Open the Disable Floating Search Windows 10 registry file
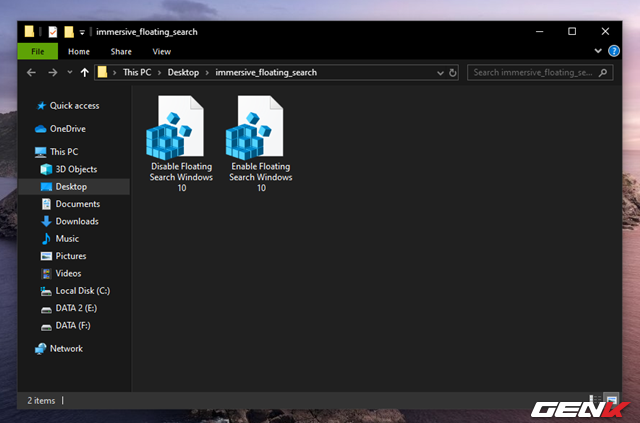640x423 pixels. 180,144
